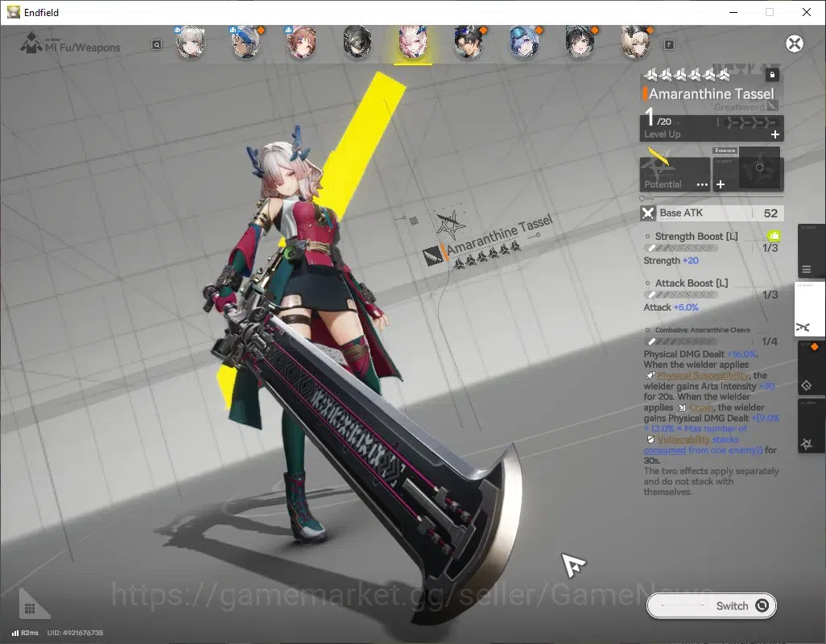Click the Endfield app icon in title bar
The width and height of the screenshot is (826, 644).
(13, 12)
